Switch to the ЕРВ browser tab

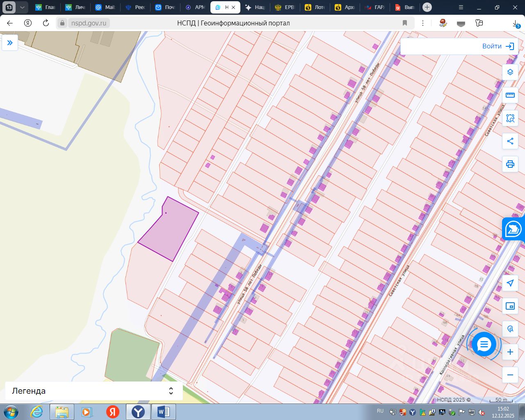tap(285, 7)
